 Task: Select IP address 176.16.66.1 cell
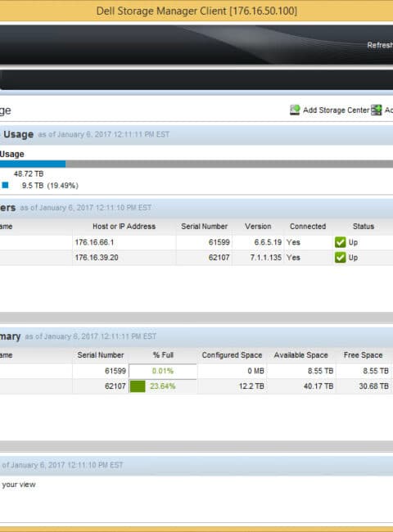[124, 242]
